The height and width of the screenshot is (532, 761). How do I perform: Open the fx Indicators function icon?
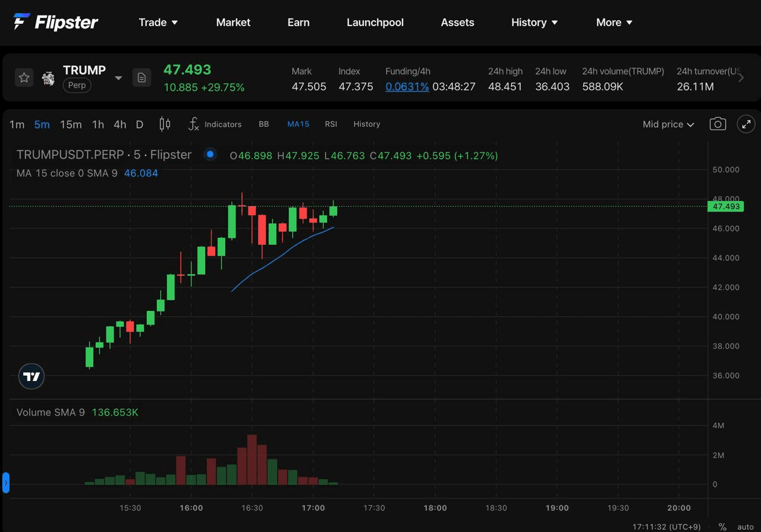[193, 124]
